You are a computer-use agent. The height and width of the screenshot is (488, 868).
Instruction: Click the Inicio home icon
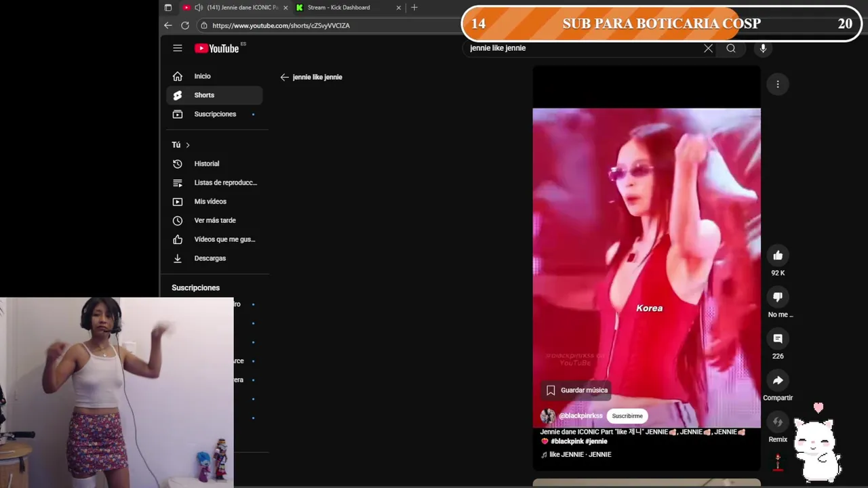click(178, 76)
